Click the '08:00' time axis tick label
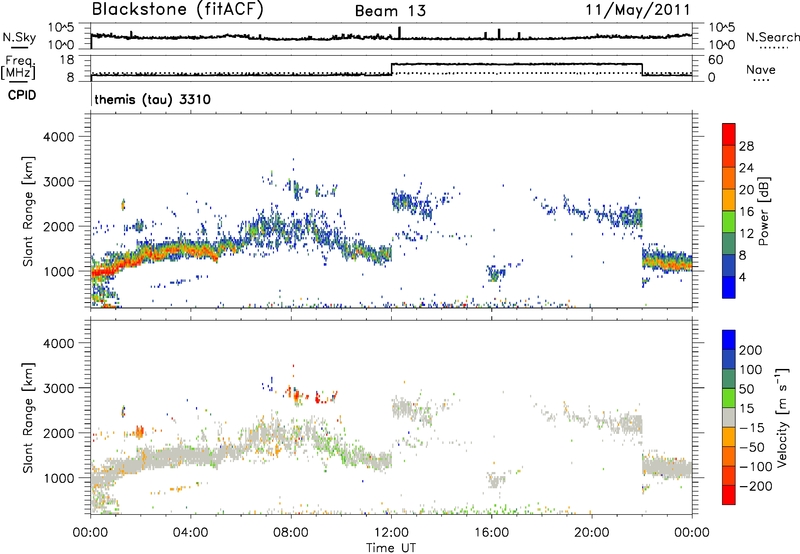This screenshot has width=800, height=554. pyautogui.click(x=291, y=533)
